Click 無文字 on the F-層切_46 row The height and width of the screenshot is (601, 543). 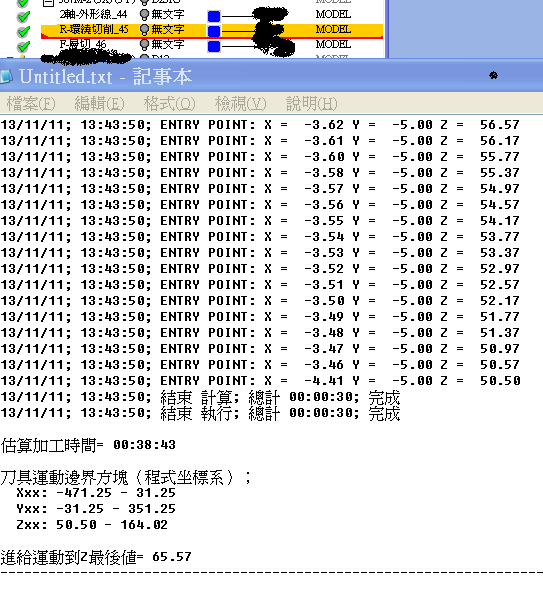[168, 44]
